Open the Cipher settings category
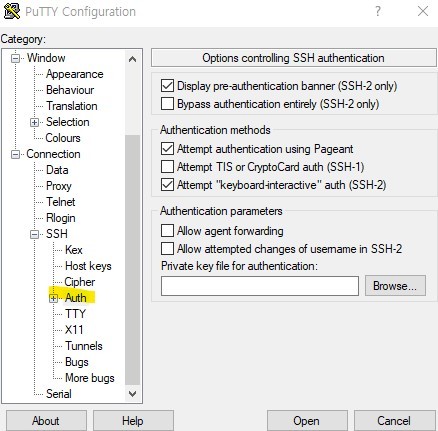This screenshot has height=431, width=438. pyautogui.click(x=80, y=282)
